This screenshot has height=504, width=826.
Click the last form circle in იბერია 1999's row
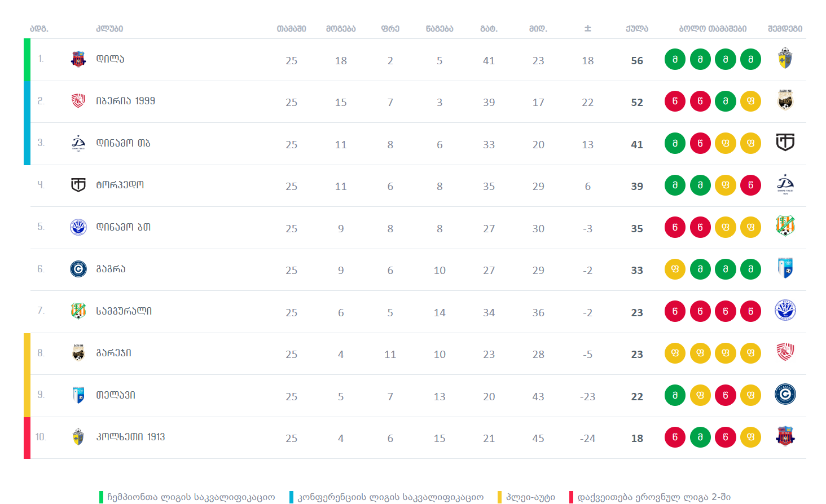tap(750, 101)
